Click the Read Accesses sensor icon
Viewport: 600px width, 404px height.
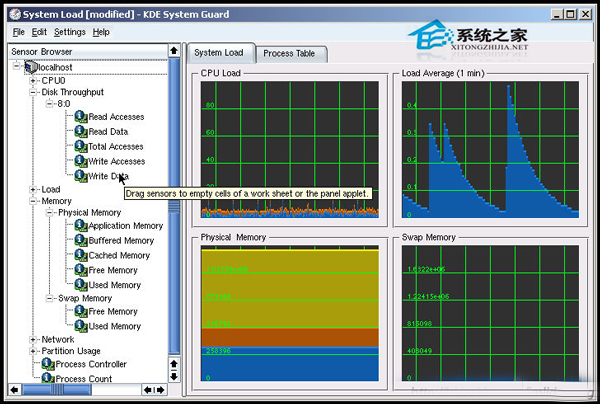[x=81, y=117]
